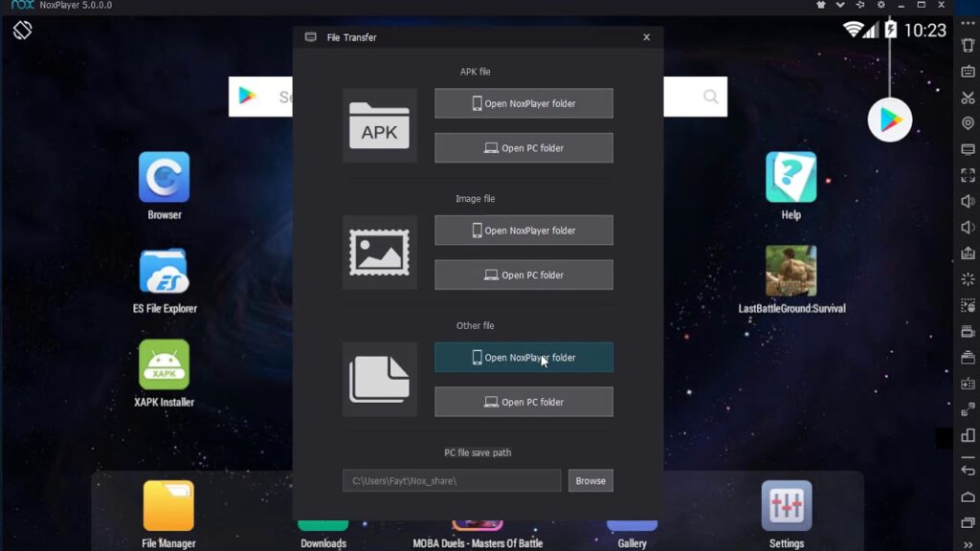Click the search magnifier icon
Viewport: 980px width, 551px height.
click(x=711, y=97)
